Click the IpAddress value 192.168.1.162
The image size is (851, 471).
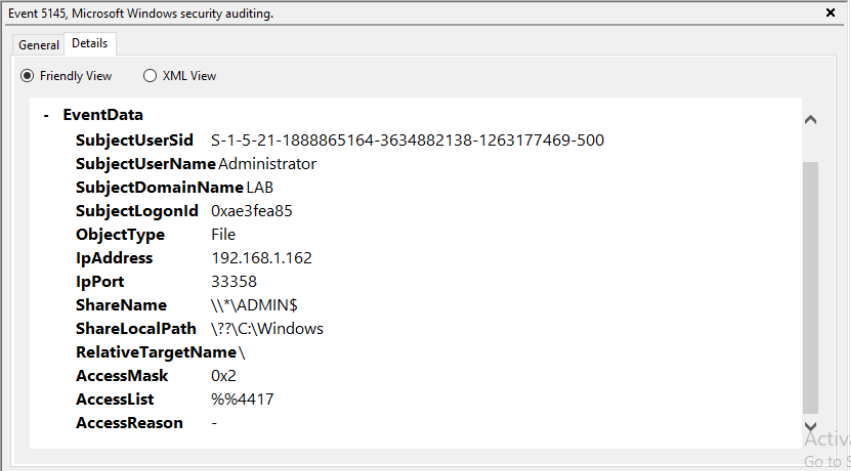(261, 258)
